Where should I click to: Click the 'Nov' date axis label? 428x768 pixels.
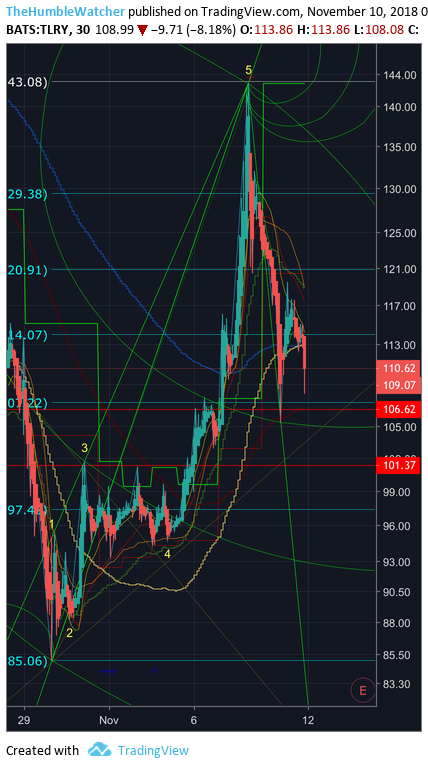110,720
